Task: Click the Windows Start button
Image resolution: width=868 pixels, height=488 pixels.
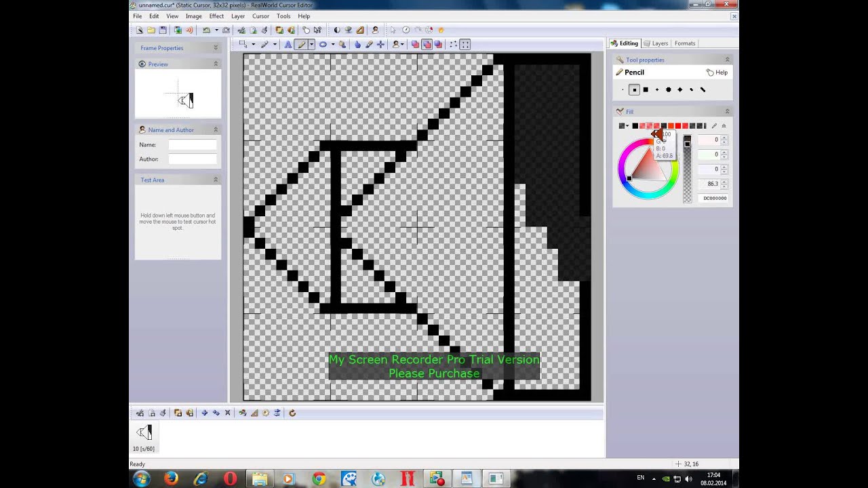Action: (142, 479)
